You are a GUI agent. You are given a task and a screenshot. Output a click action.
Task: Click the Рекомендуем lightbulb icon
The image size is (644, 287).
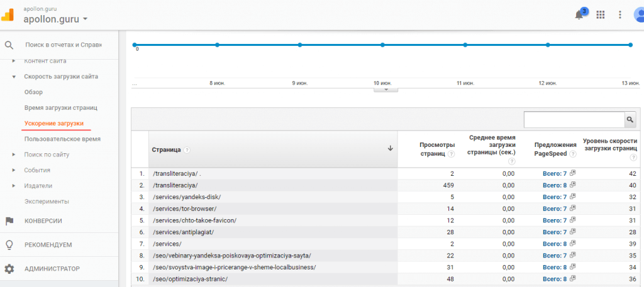[9, 245]
